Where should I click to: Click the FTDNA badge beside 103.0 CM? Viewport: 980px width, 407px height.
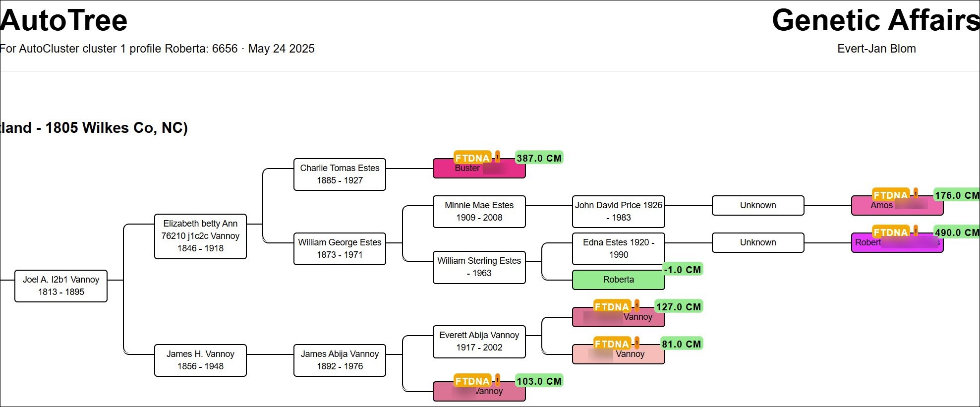pyautogui.click(x=472, y=381)
